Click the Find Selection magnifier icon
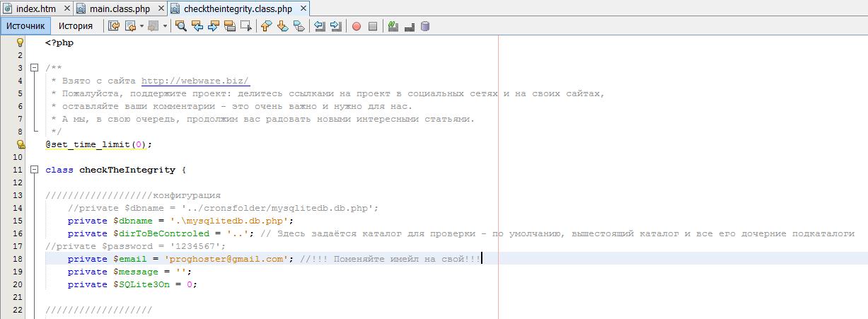The width and height of the screenshot is (868, 319). click(x=180, y=26)
